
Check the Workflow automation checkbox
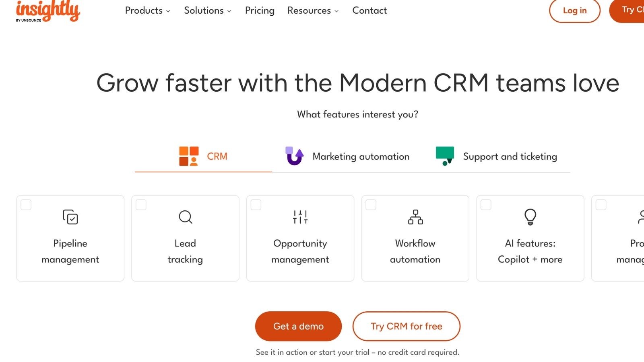point(371,205)
